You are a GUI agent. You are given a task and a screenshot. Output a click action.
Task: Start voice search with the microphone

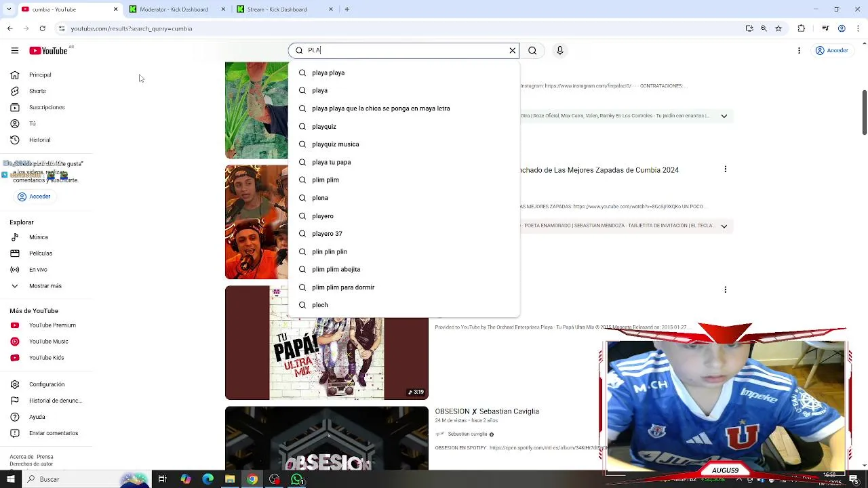[x=559, y=50]
